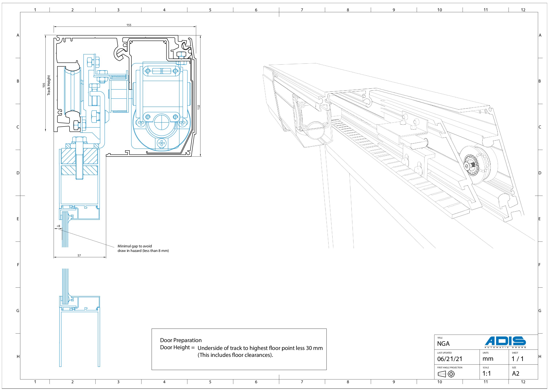Click the Track Height label
Image resolution: width=549 pixels, height=392 pixels.
pos(49,85)
